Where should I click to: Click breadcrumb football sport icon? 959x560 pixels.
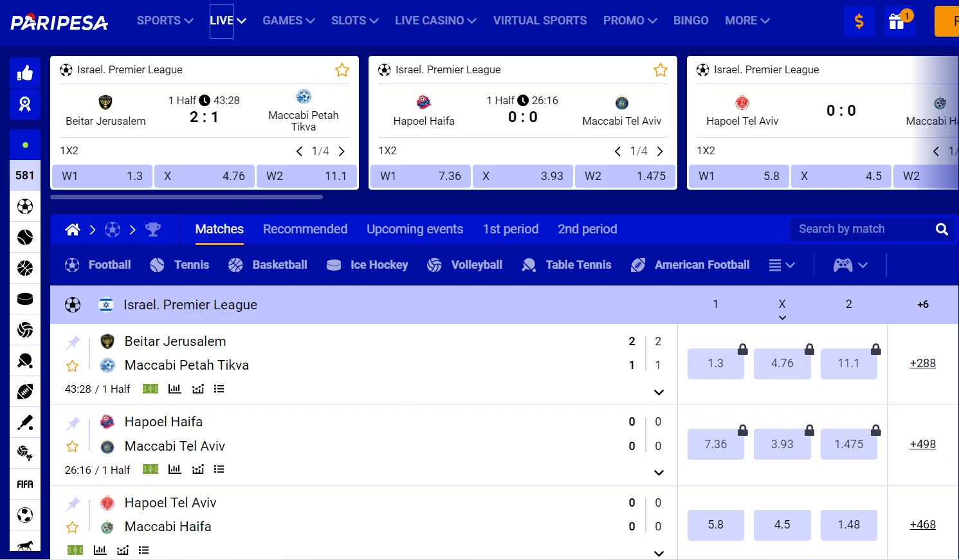pos(113,230)
